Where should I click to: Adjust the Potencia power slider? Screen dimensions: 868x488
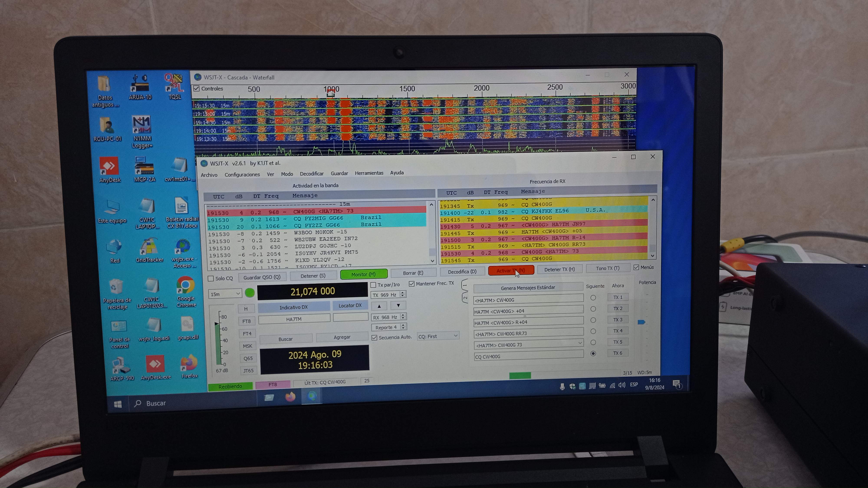[642, 322]
